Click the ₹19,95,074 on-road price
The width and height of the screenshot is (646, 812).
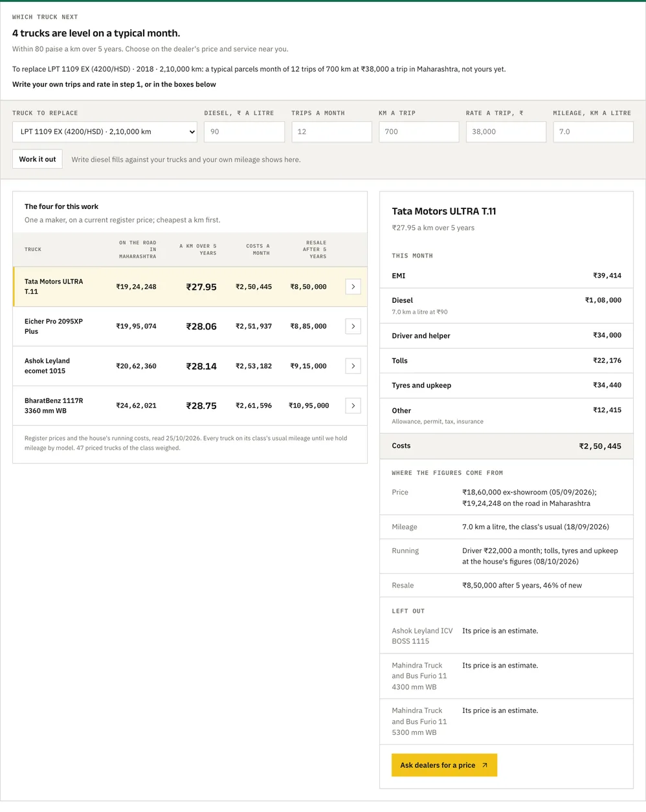(x=136, y=326)
